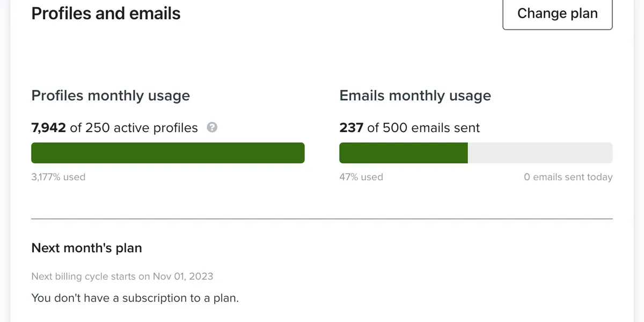This screenshot has width=644, height=322.
Task: Click the Next month's plan heading
Action: pos(87,248)
